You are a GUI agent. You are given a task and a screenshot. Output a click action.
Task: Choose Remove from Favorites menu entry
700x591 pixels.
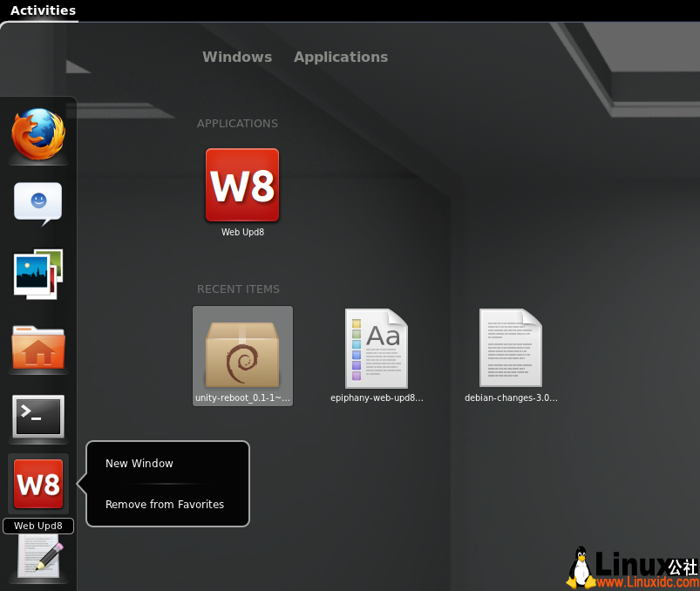(x=165, y=505)
